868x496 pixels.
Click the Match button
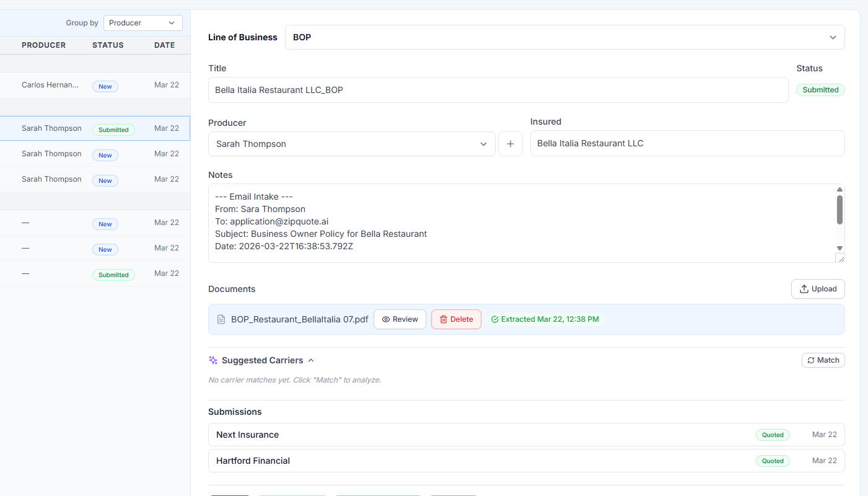[x=823, y=360]
